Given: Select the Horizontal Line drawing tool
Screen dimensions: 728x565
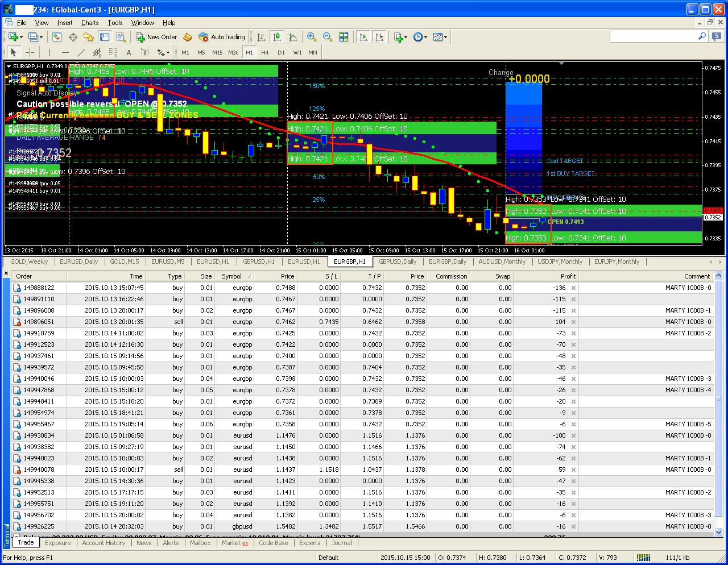Looking at the screenshot, I should coord(65,52).
